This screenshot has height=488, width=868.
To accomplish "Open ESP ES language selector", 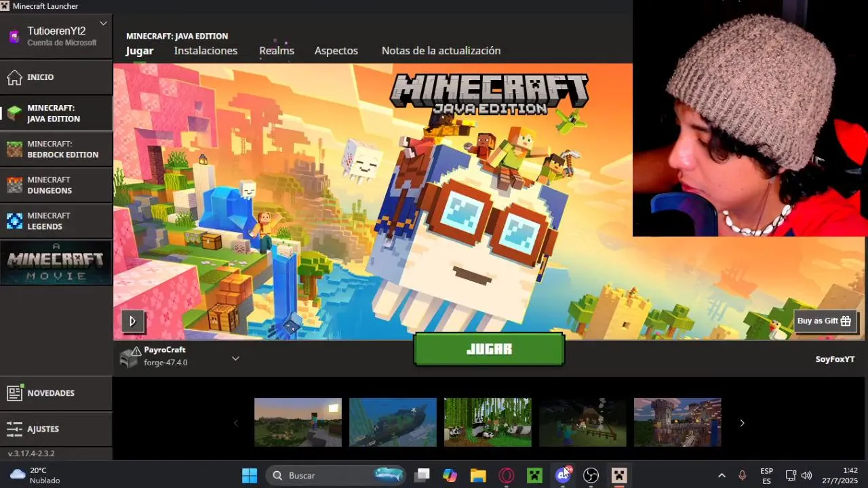I will click(x=766, y=476).
